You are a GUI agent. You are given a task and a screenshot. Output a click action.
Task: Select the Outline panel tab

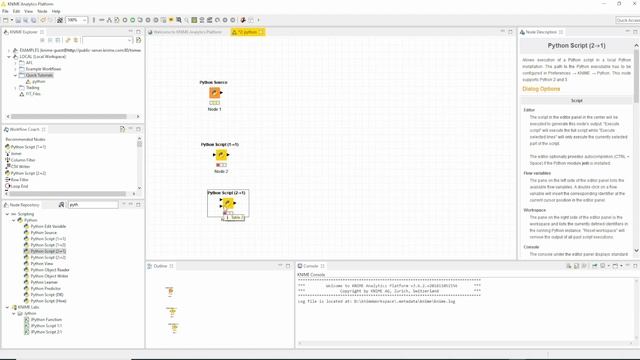(x=160, y=266)
